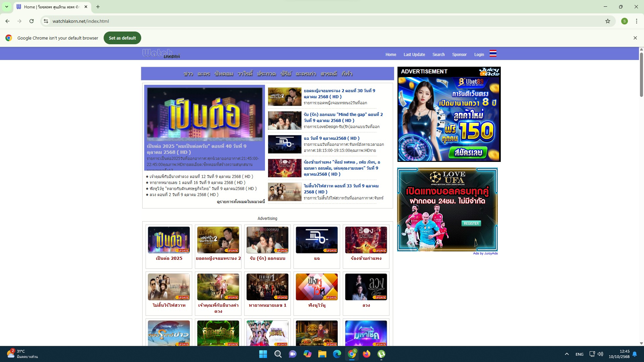Open a new browser tab

tap(98, 7)
